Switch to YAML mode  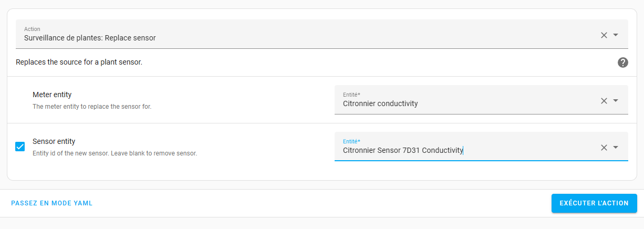(x=52, y=203)
